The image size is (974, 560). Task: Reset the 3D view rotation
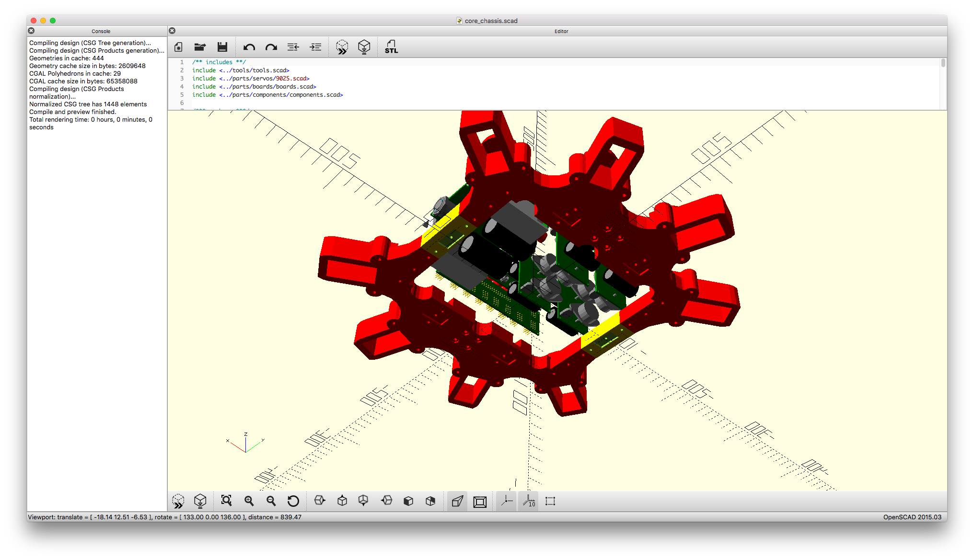click(293, 501)
